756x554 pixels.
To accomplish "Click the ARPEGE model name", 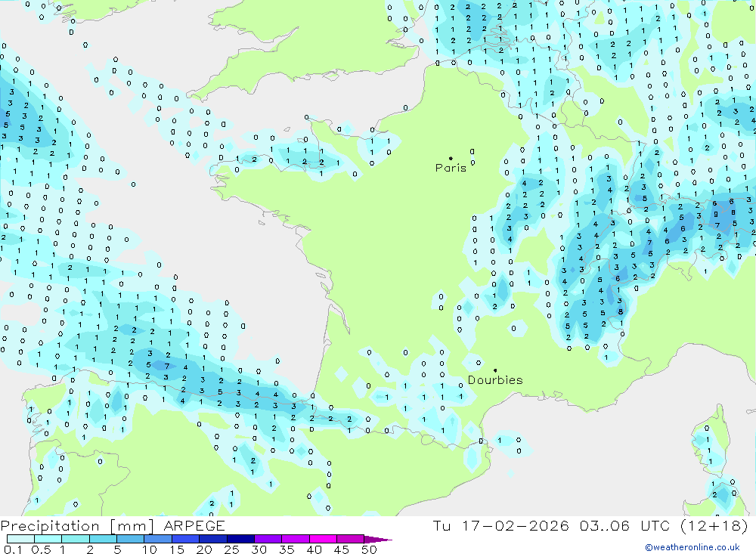I will (194, 526).
